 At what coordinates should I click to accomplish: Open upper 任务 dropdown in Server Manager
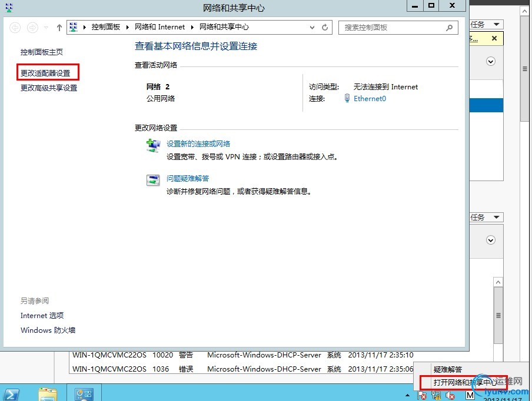(486, 25)
